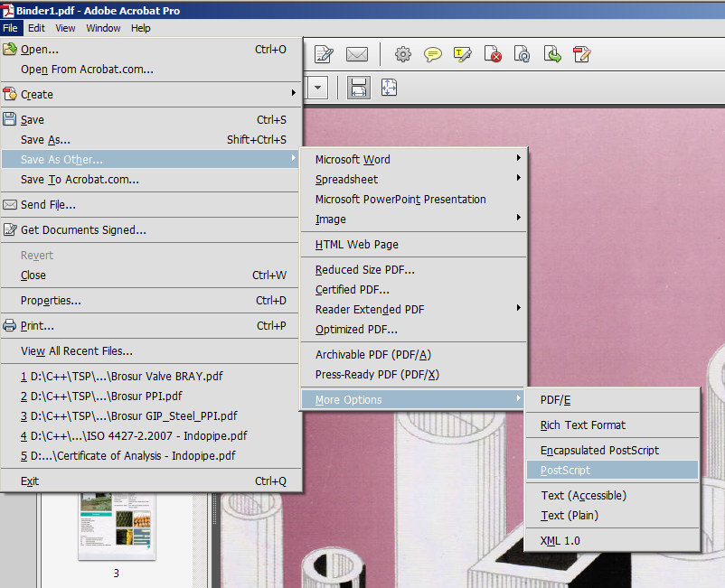Image resolution: width=725 pixels, height=588 pixels.
Task: Expand Save As Other submenu arrow
Action: [x=293, y=158]
